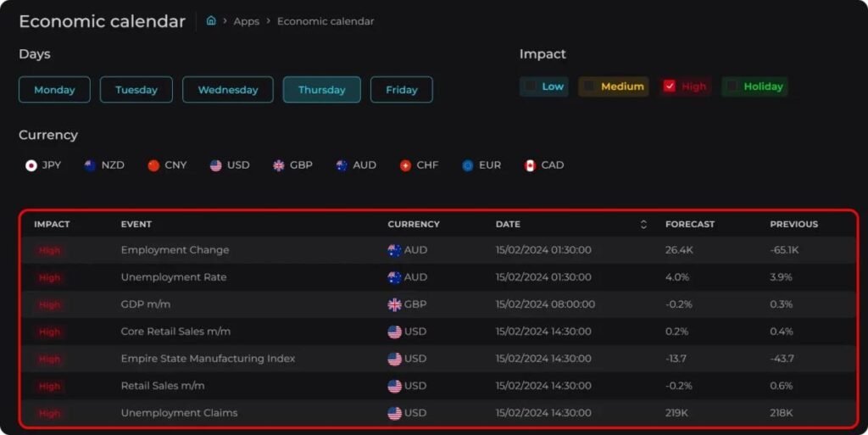Filter by NZD New Zealand flag icon
The height and width of the screenshot is (435, 868).
[90, 165]
